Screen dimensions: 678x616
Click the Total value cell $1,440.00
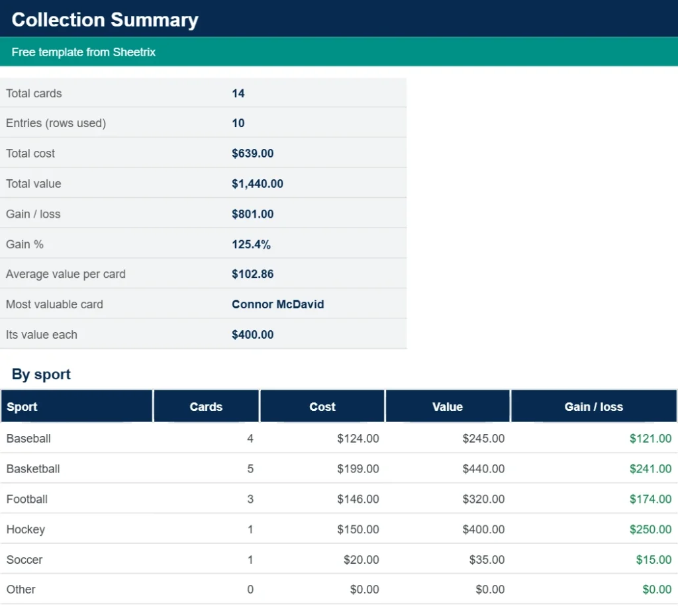click(258, 183)
